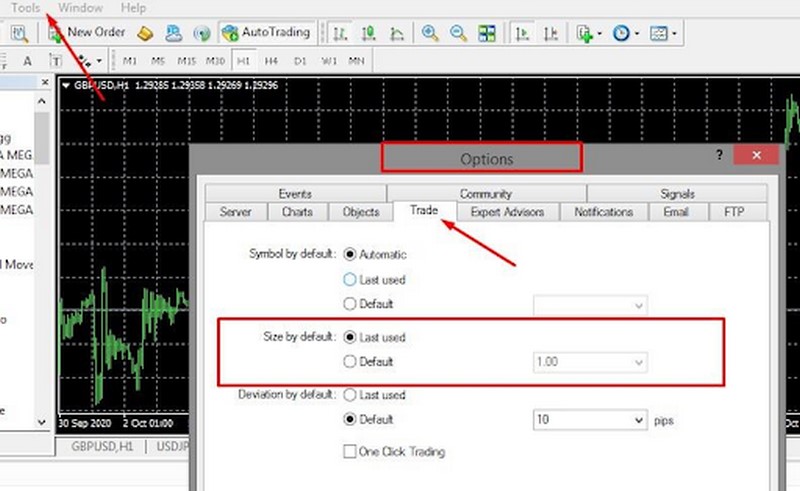This screenshot has width=800, height=491.
Task: Open the Notifications tab
Action: 604,212
